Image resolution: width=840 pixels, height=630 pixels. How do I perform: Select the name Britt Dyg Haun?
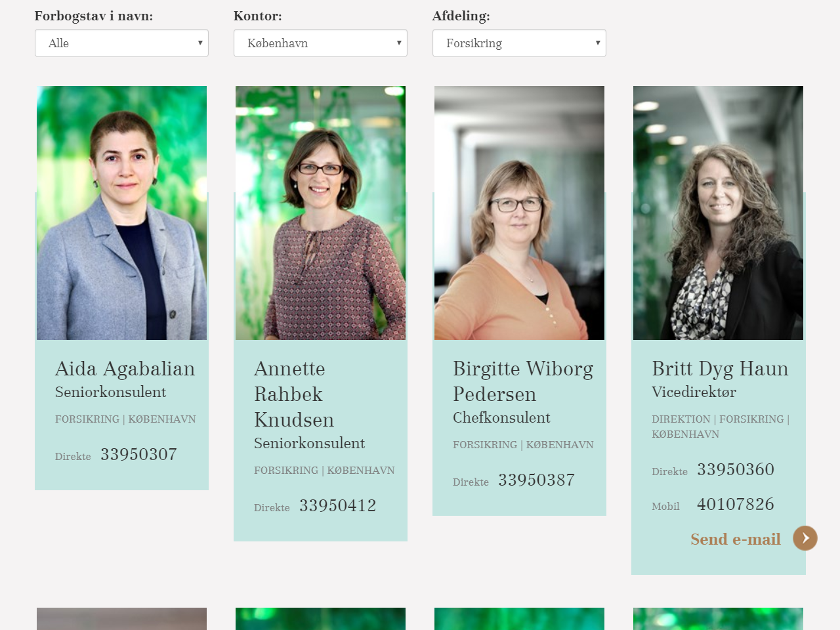click(x=720, y=369)
